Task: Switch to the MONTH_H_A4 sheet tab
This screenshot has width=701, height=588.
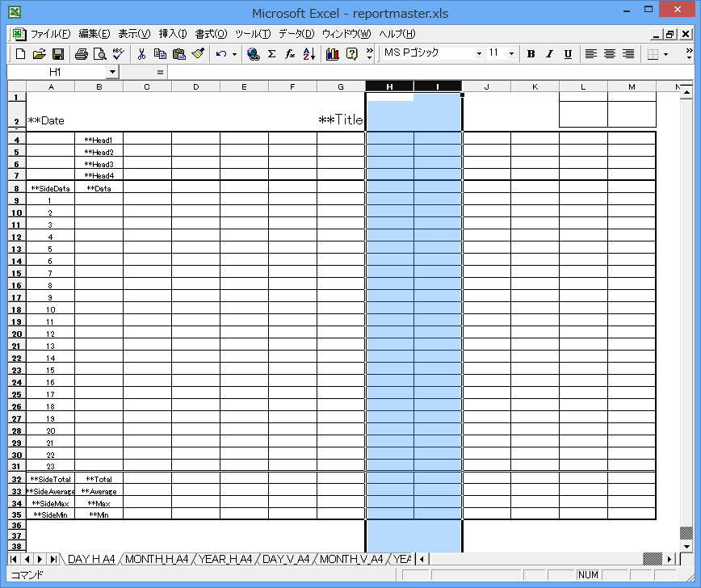Action: [x=157, y=559]
